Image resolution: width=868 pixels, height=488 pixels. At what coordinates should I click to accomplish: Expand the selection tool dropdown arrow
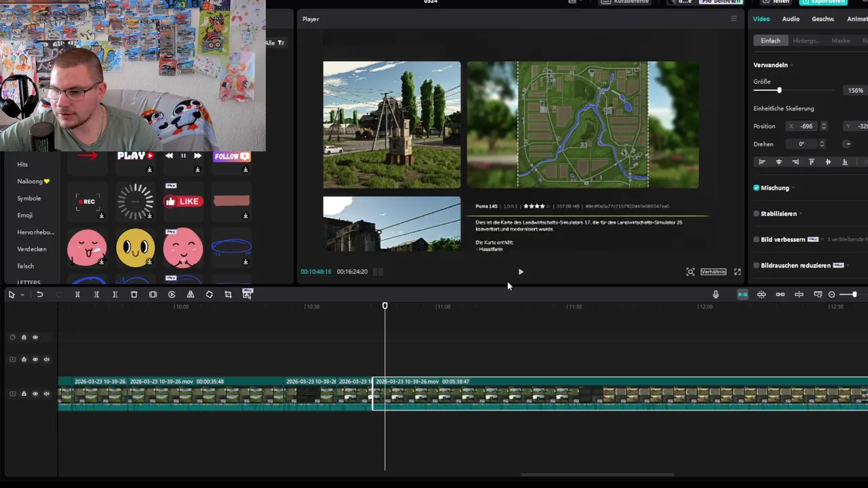click(22, 295)
